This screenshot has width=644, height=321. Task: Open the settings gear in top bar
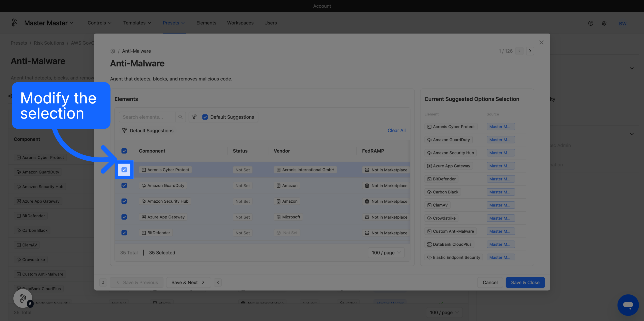pos(604,23)
